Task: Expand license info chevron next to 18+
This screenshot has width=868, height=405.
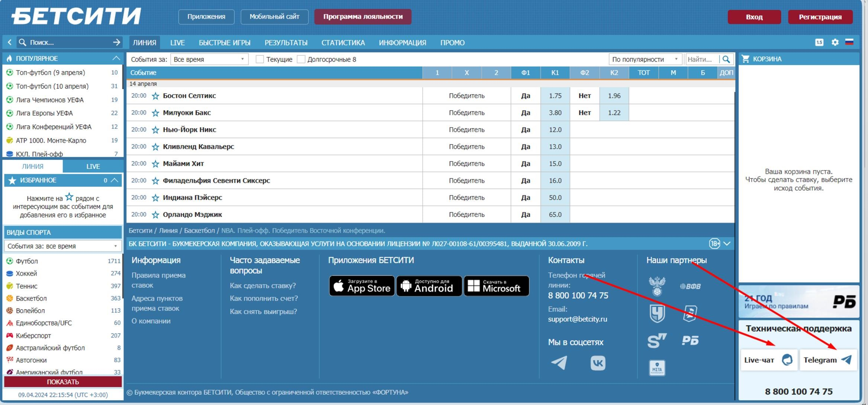Action: [x=727, y=244]
